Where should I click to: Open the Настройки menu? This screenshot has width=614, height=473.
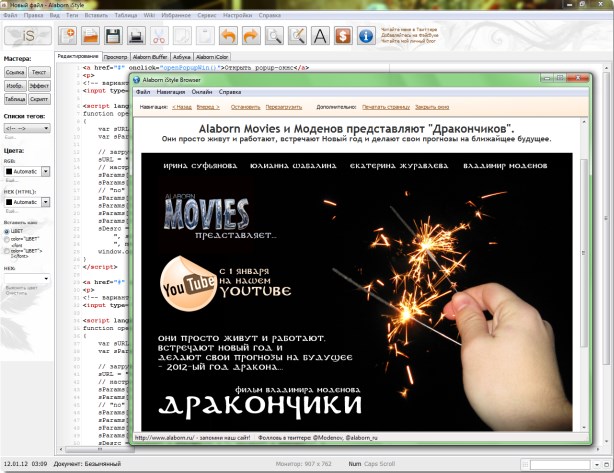point(238,15)
